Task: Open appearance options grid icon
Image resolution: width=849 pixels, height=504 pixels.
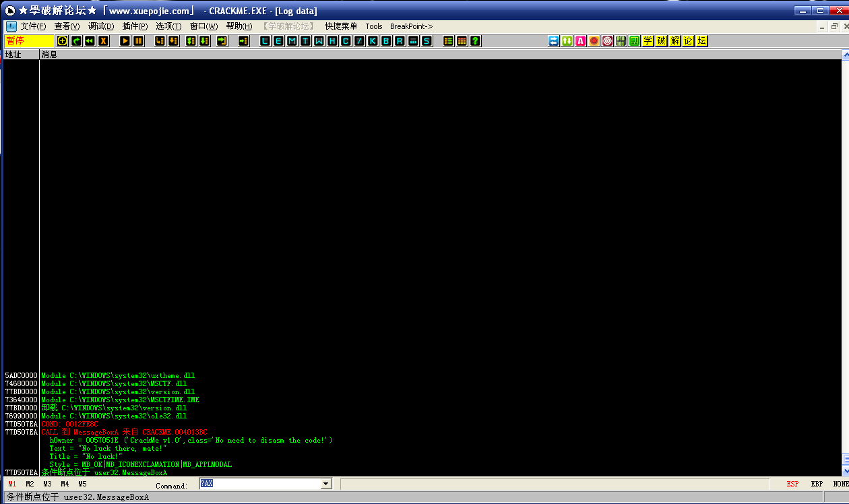Action: coord(462,41)
